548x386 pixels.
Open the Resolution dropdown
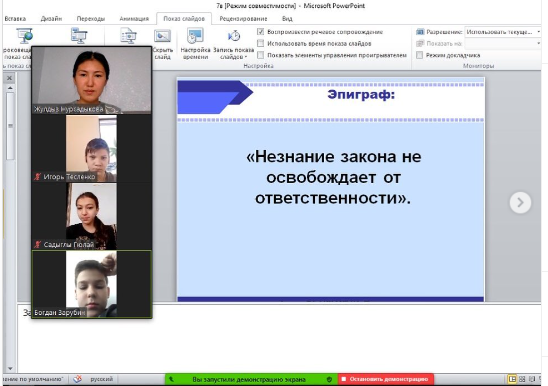[503, 32]
